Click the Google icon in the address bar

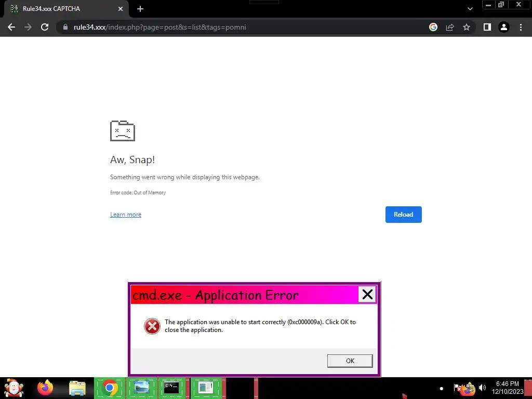pos(433,27)
